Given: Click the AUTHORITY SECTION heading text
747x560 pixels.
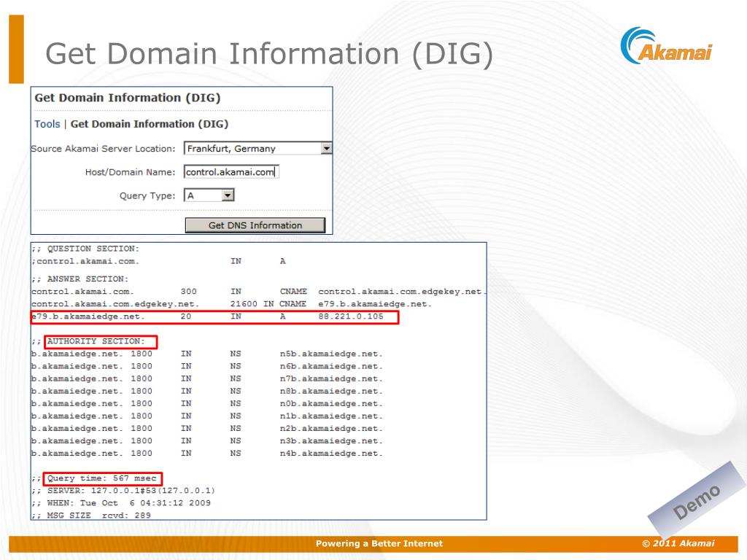Looking at the screenshot, I should [96, 341].
